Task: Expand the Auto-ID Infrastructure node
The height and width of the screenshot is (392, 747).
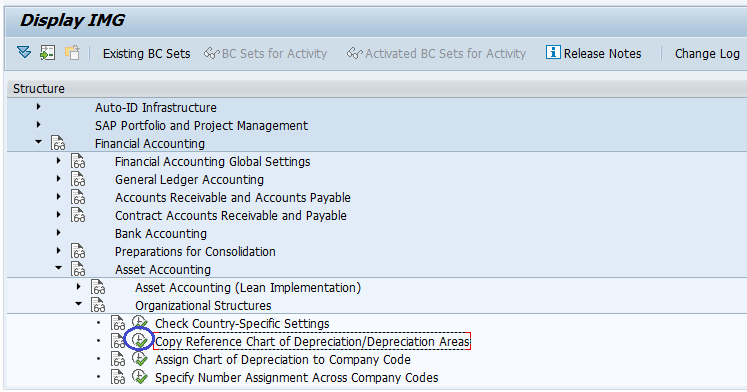Action: pyautogui.click(x=39, y=107)
